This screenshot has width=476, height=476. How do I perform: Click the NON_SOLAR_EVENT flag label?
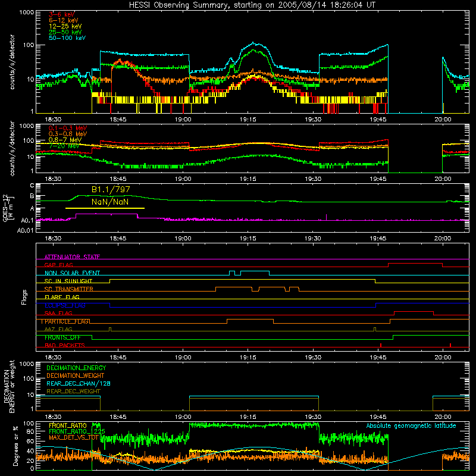[72, 273]
